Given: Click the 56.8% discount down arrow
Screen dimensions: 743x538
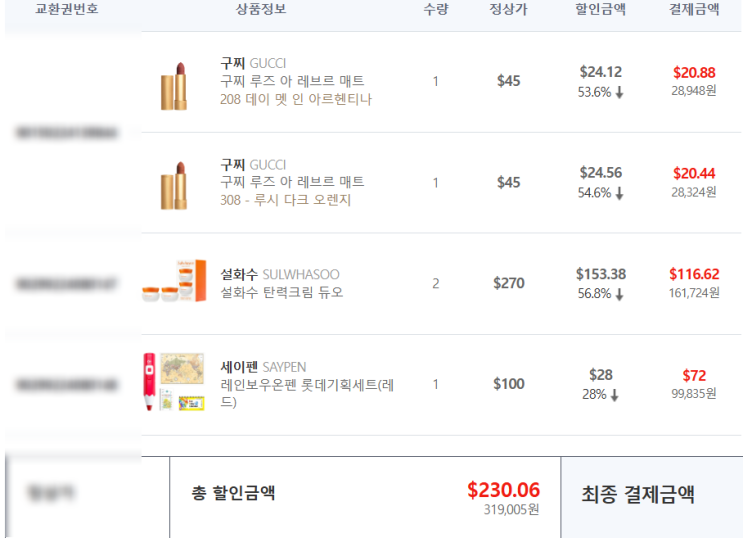Looking at the screenshot, I should click(619, 294).
